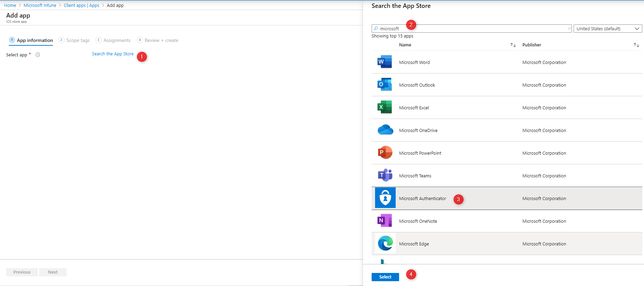Click the Select button

pyautogui.click(x=385, y=277)
